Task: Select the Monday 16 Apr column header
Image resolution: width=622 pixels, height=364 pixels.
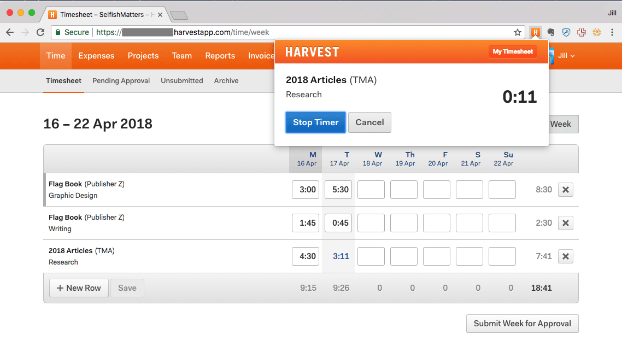Action: [307, 159]
